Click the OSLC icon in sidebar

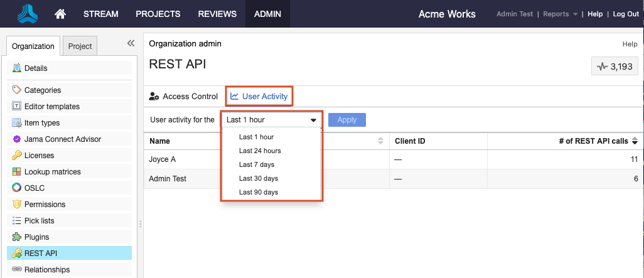tap(17, 188)
